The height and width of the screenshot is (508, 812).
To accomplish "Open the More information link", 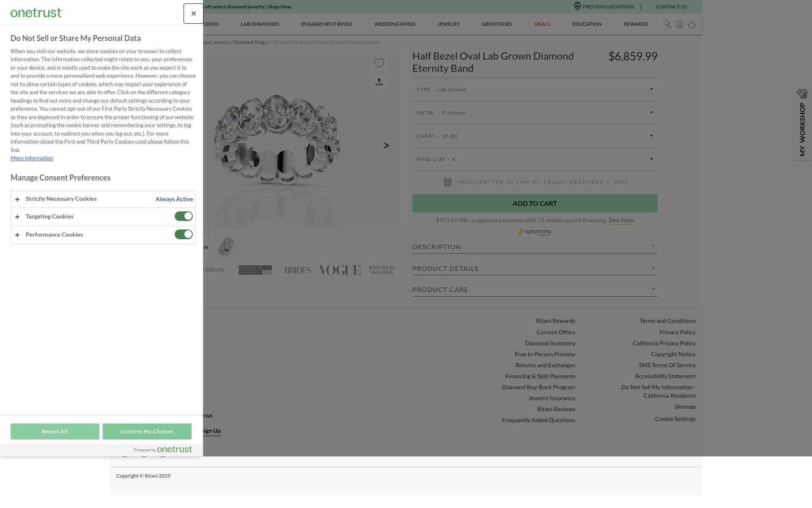I will click(x=32, y=158).
